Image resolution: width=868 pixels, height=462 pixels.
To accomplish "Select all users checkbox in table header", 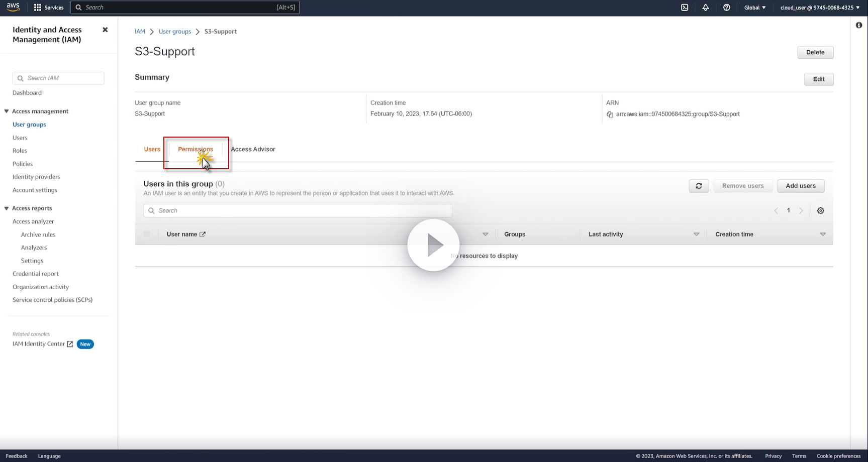I will point(147,234).
